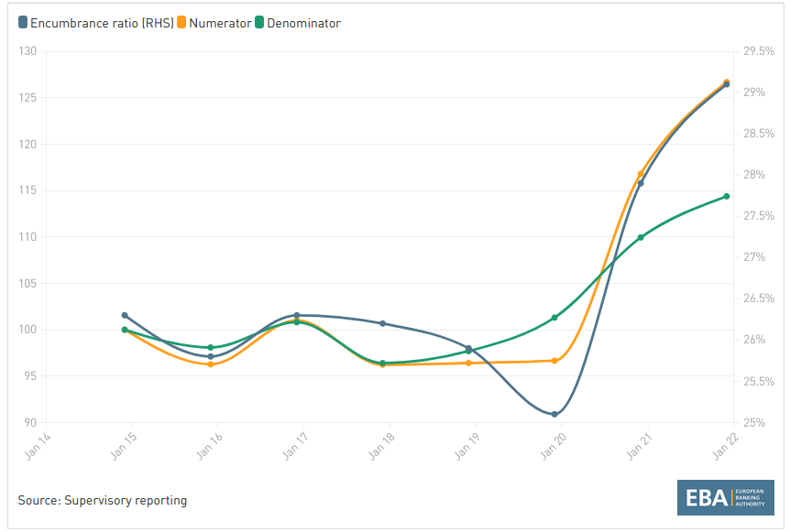Click the 130 left axis label

pyautogui.click(x=26, y=51)
